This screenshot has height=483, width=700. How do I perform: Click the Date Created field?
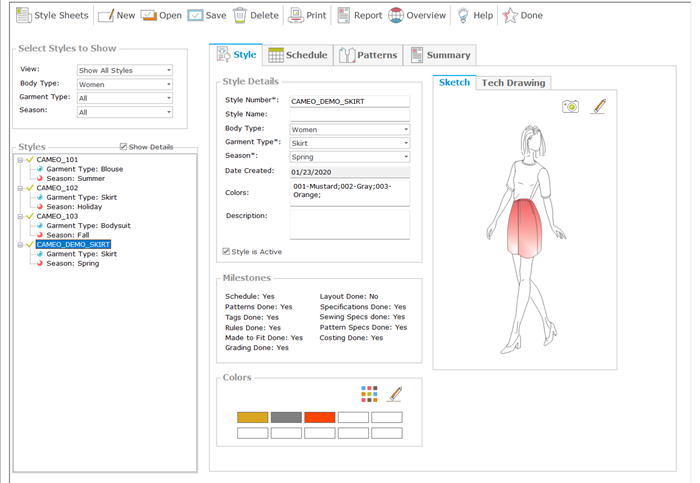click(350, 172)
